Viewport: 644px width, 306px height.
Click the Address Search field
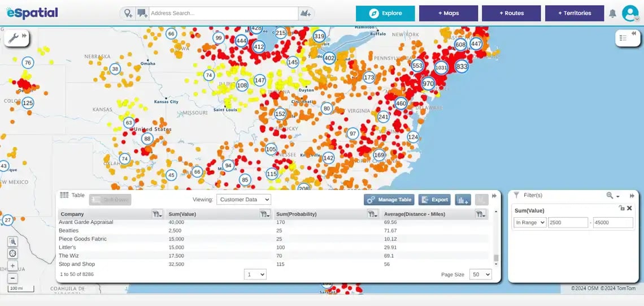click(224, 13)
